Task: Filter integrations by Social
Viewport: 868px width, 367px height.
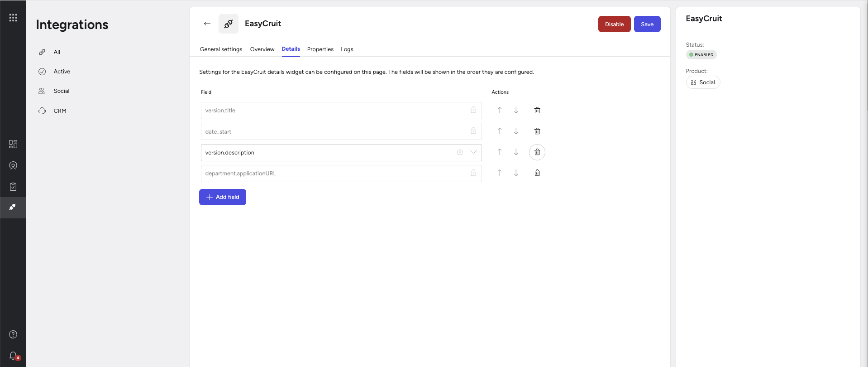Action: [x=62, y=91]
